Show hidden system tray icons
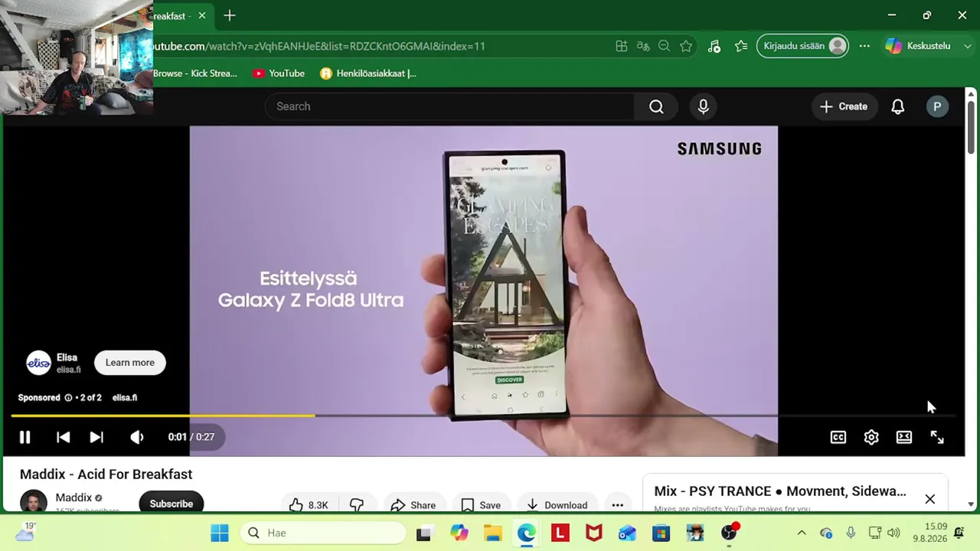 (802, 533)
